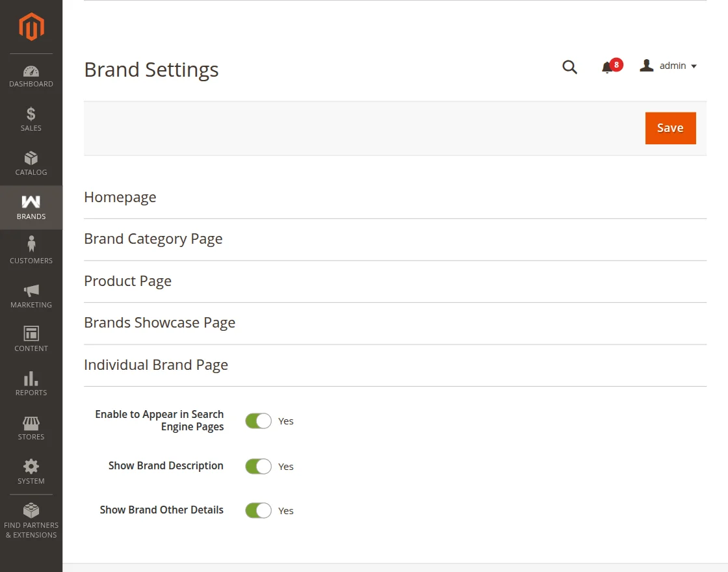This screenshot has width=728, height=572.
Task: Open the Reports menu item
Action: point(31,383)
